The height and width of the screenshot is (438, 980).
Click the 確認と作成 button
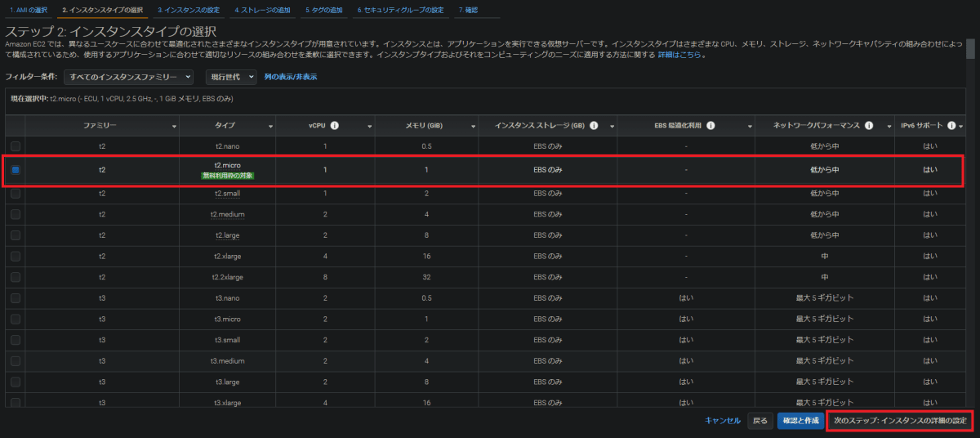(800, 420)
